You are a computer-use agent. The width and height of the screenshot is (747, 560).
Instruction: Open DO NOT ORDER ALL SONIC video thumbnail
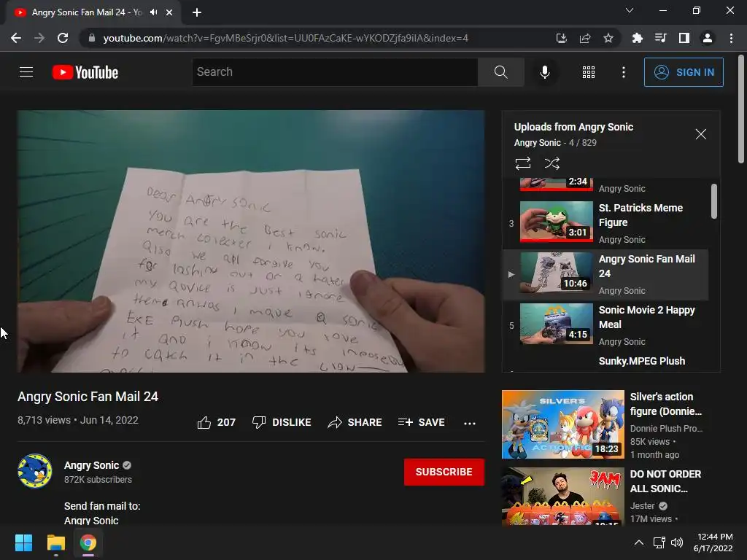(562, 496)
